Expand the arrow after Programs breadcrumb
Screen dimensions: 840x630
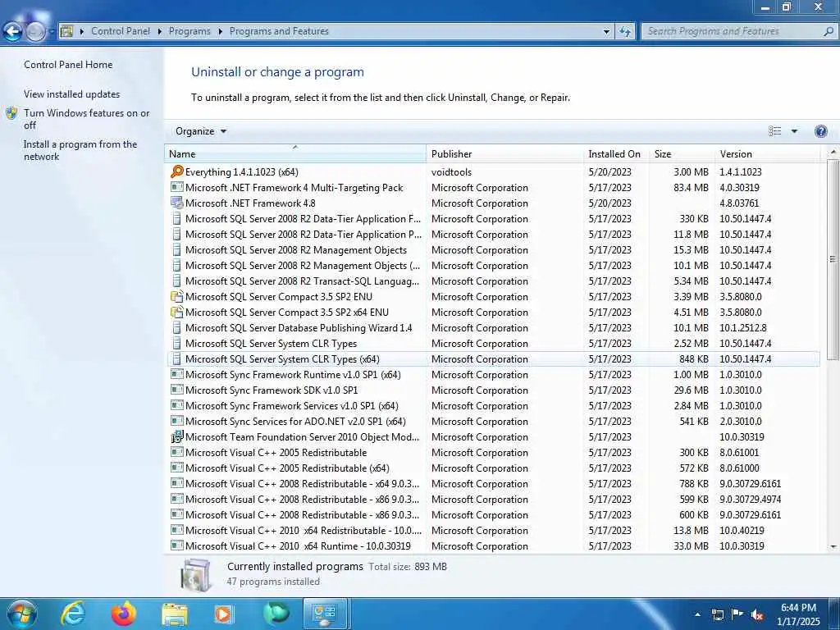(x=220, y=32)
